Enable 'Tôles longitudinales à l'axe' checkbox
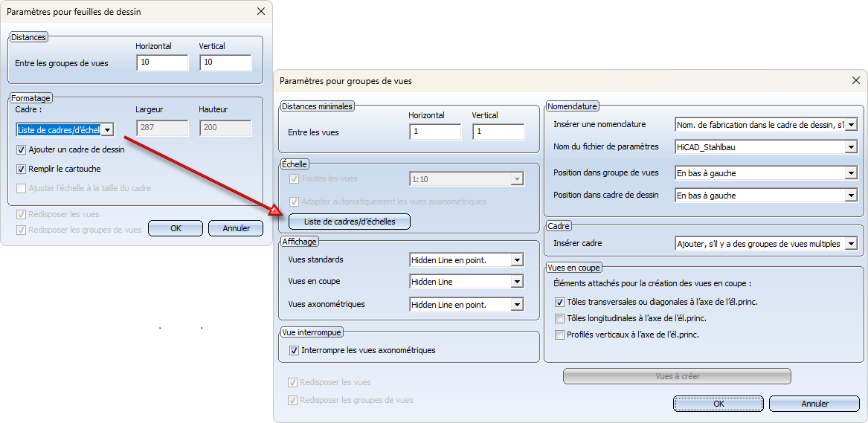The height and width of the screenshot is (423, 868). click(x=559, y=318)
